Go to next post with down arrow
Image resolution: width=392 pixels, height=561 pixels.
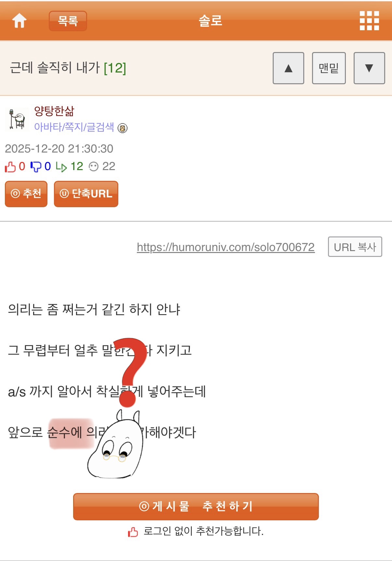[x=369, y=68]
